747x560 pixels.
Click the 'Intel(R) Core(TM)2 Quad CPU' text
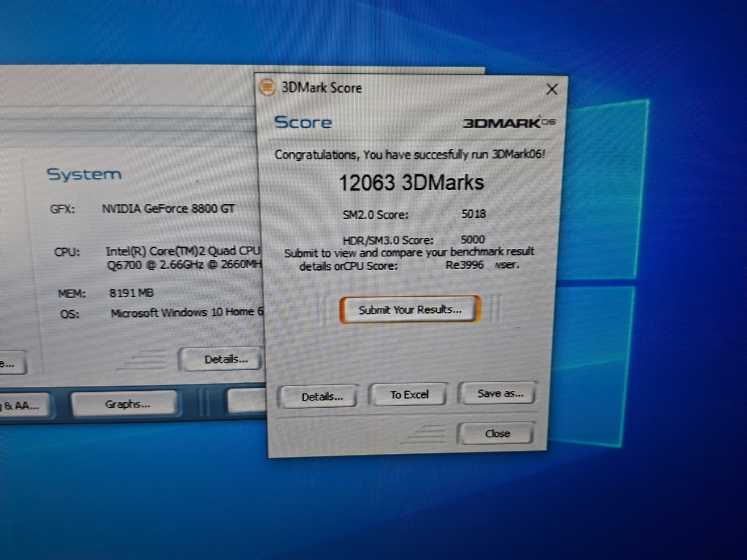(x=183, y=251)
